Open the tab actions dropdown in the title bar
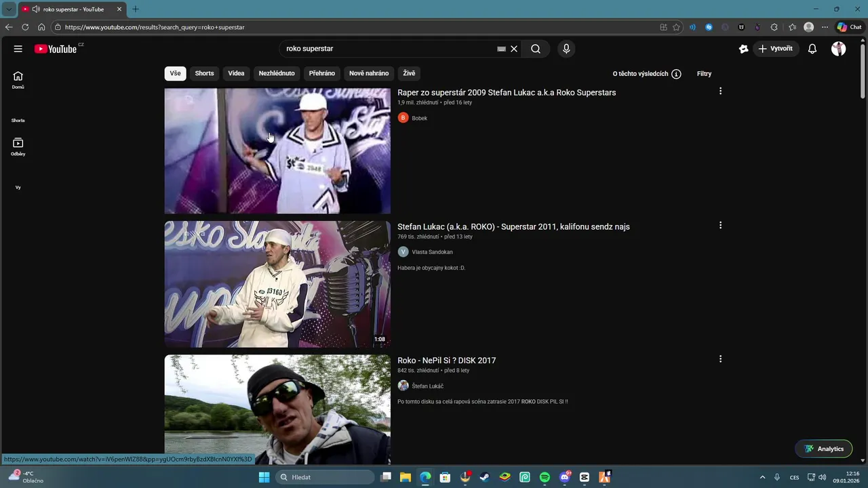 tap(9, 9)
